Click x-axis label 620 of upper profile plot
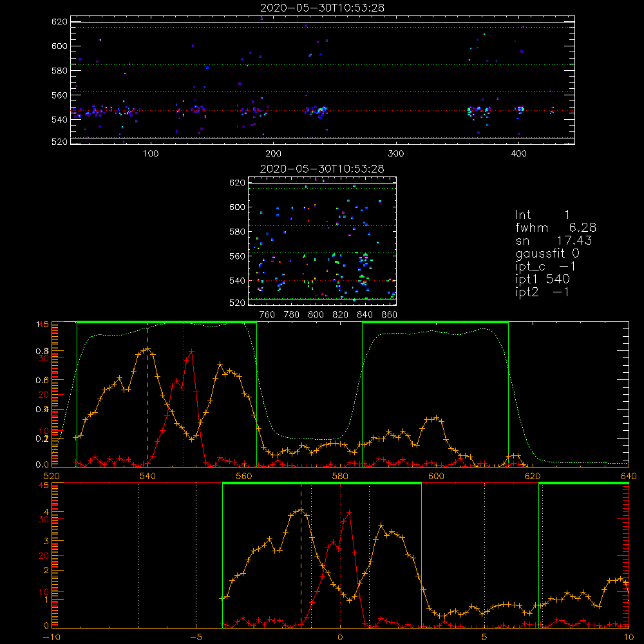This screenshot has height=644, width=644. 533,476
